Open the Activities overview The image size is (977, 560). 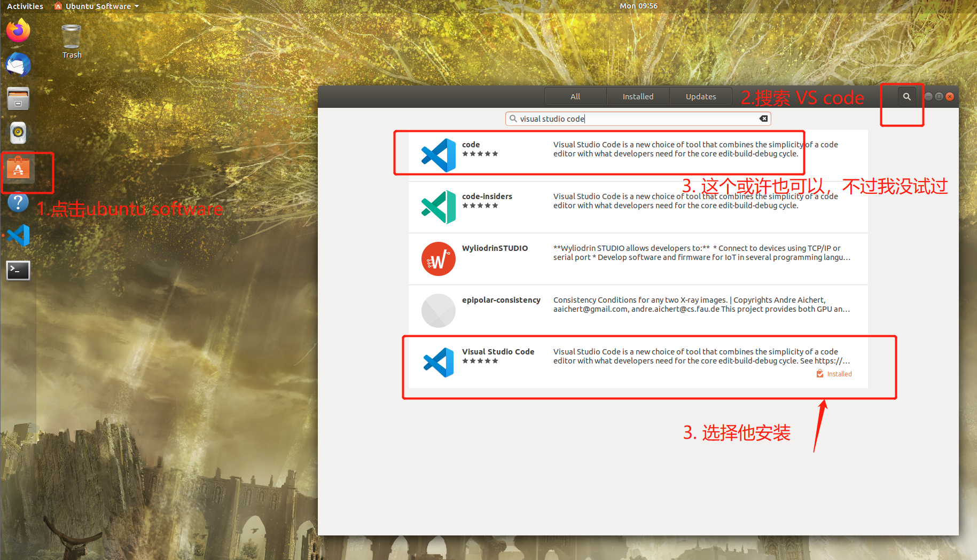point(25,6)
